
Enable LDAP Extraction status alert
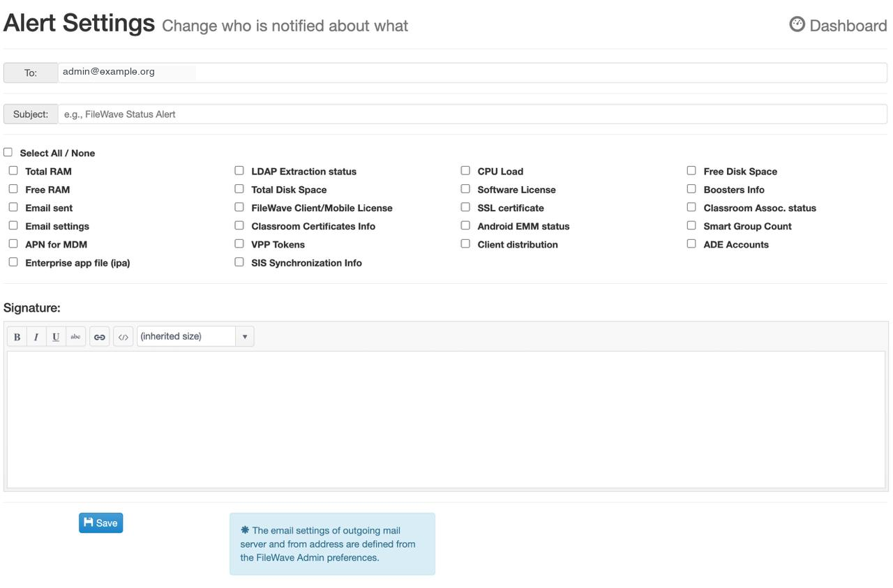click(239, 170)
